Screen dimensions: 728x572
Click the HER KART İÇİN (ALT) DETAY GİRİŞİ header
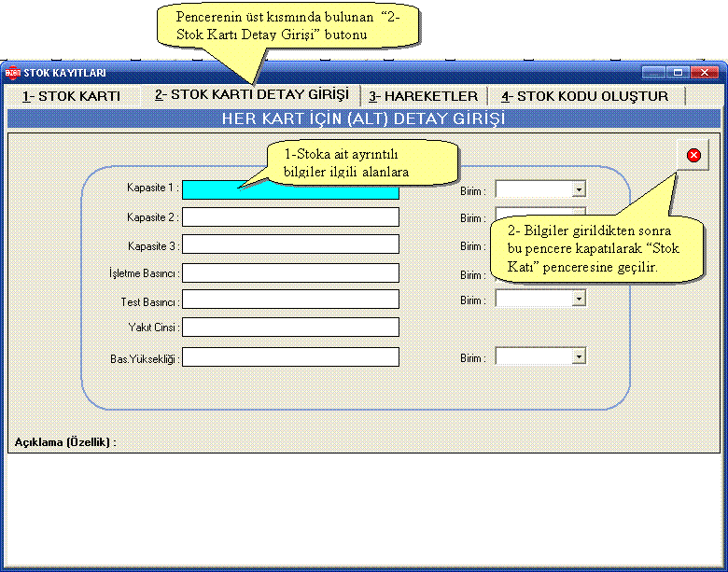pos(364,119)
